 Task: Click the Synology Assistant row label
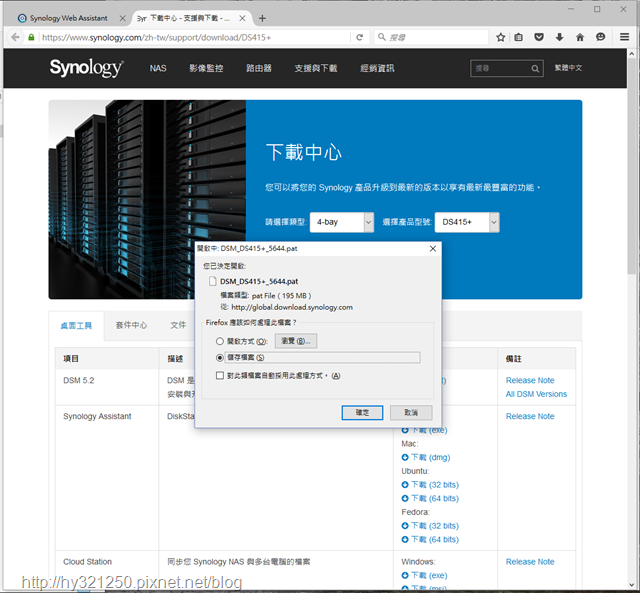(97, 416)
